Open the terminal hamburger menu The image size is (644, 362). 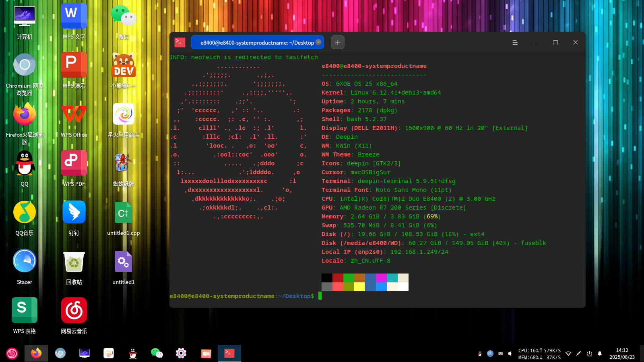(x=515, y=42)
